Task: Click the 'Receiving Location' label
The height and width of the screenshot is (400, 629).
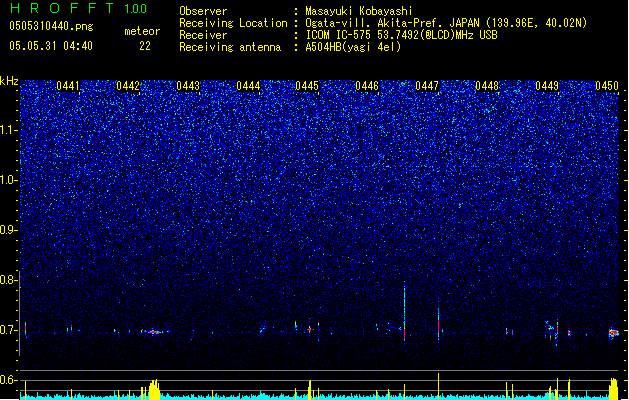Action: (233, 23)
